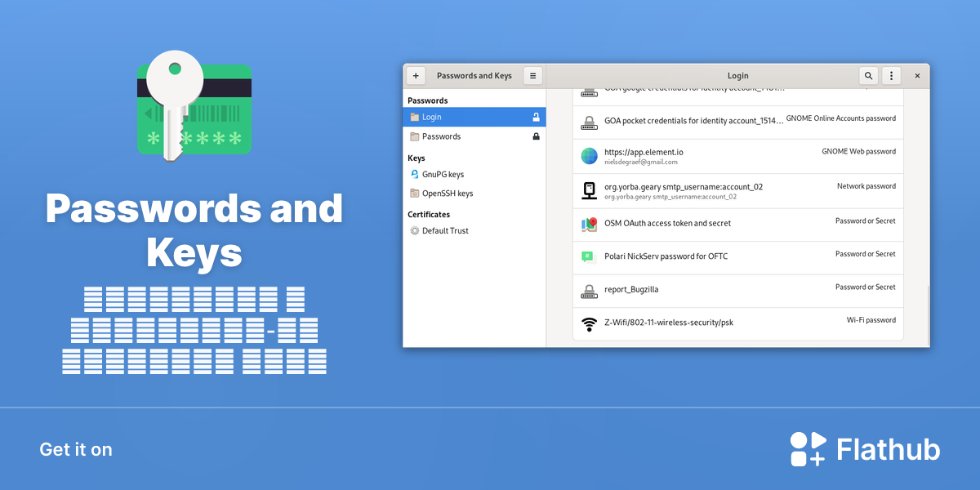Open the report_Bugzilla entry
The height and width of the screenshot is (490, 980).
pos(738,290)
